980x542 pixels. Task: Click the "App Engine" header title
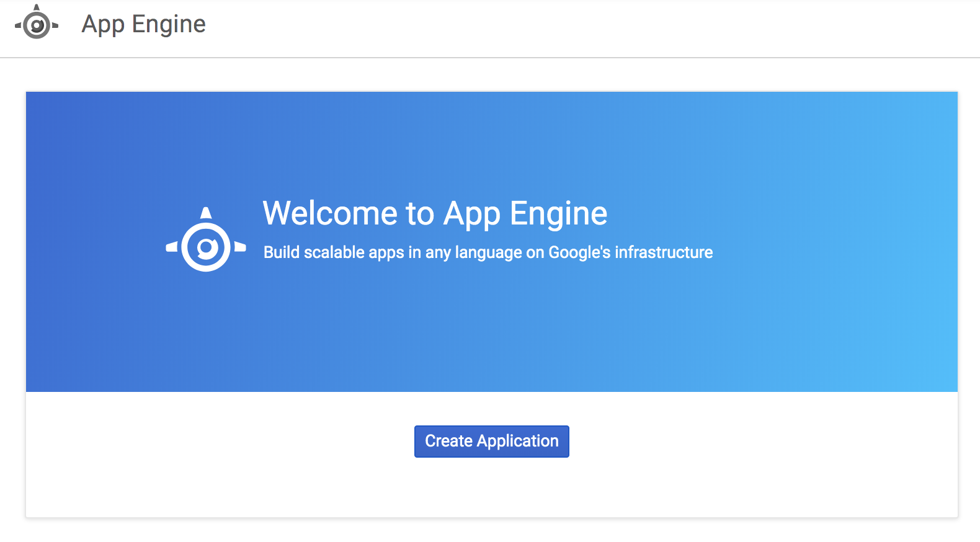coord(143,24)
